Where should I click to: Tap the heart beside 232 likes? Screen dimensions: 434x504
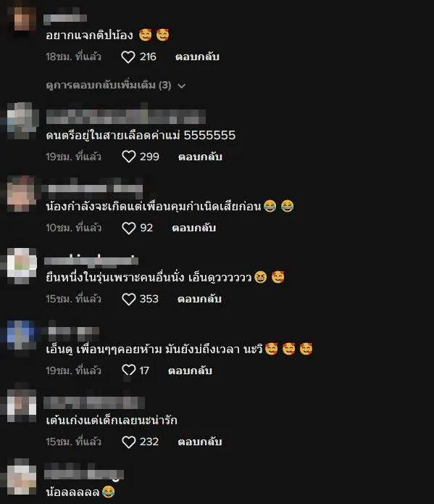pyautogui.click(x=128, y=442)
